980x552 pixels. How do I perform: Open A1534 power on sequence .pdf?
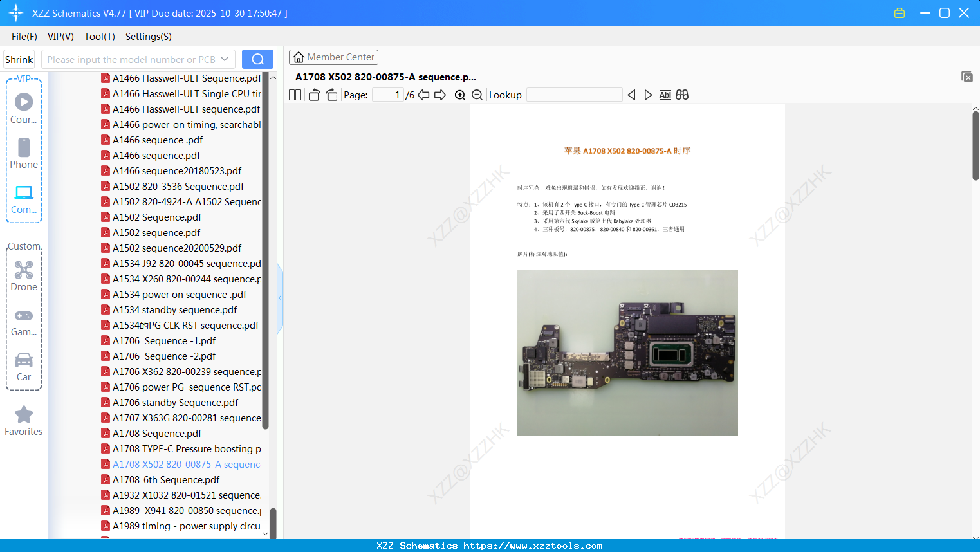pyautogui.click(x=174, y=294)
